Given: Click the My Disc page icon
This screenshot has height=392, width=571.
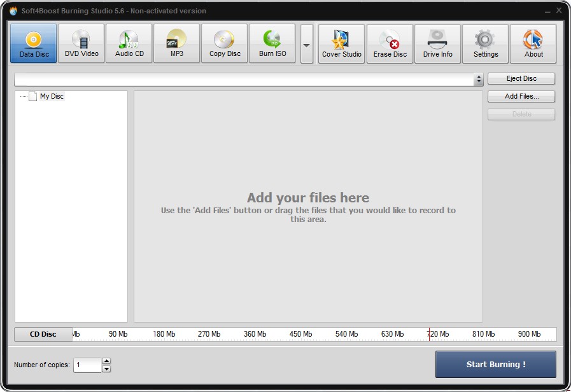Looking at the screenshot, I should [x=32, y=96].
